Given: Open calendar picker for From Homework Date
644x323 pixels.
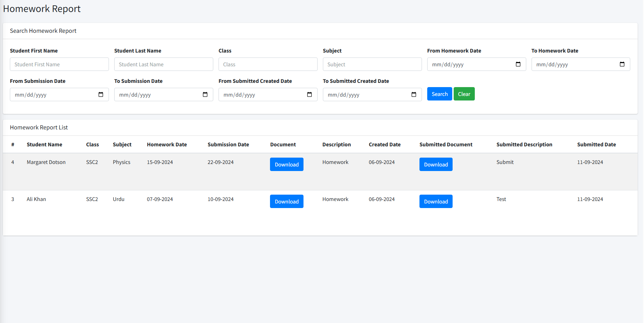Looking at the screenshot, I should coord(518,64).
